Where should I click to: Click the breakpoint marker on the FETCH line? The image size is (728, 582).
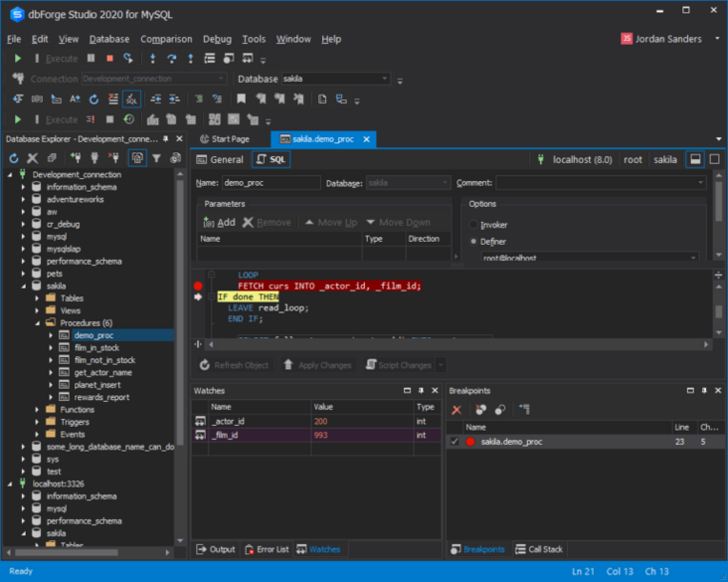(x=197, y=286)
